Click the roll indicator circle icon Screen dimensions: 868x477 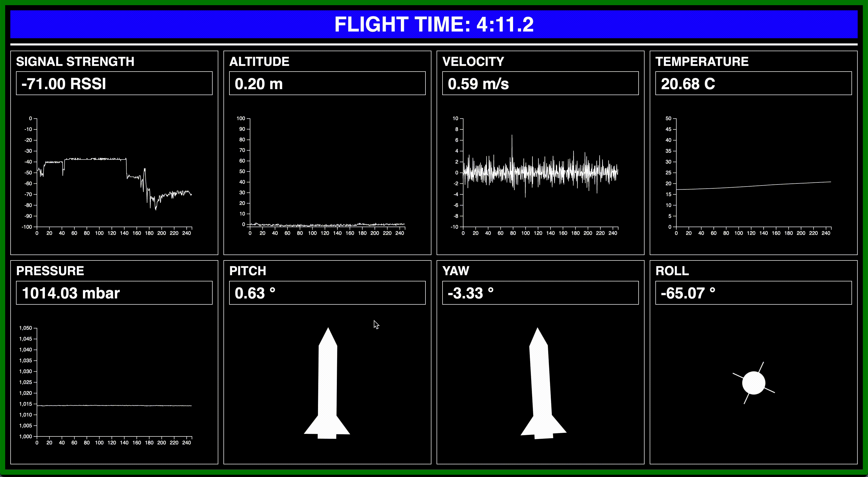click(754, 383)
